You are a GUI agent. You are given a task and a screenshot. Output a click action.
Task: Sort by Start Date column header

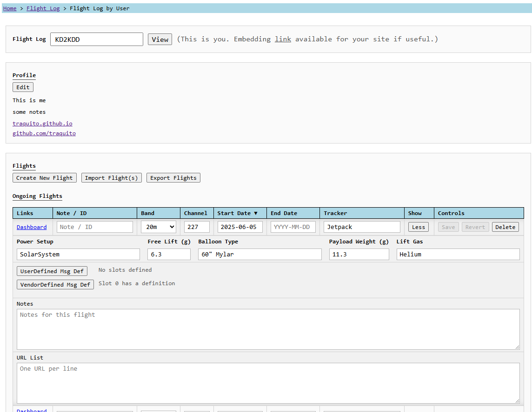[x=237, y=213]
